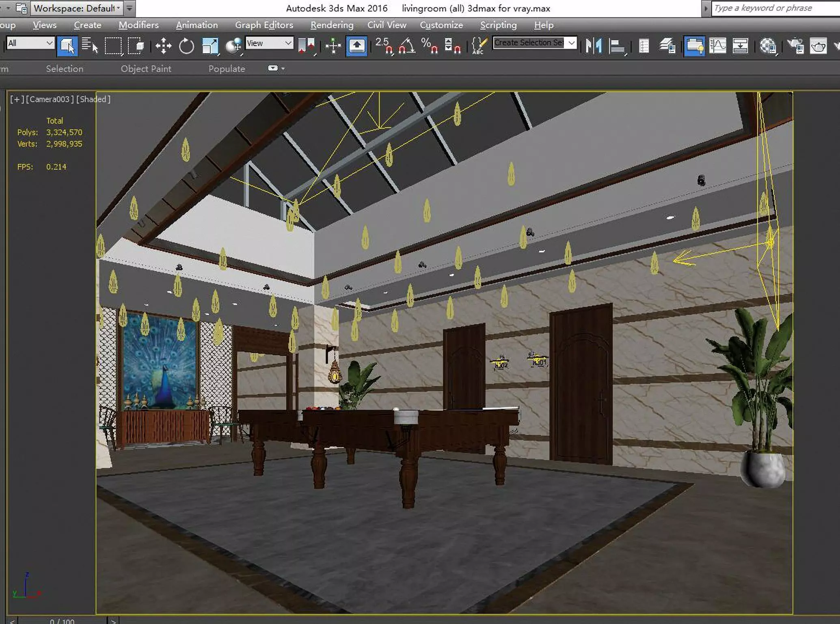
Task: Toggle the Ribbon display button
Action: coord(694,45)
